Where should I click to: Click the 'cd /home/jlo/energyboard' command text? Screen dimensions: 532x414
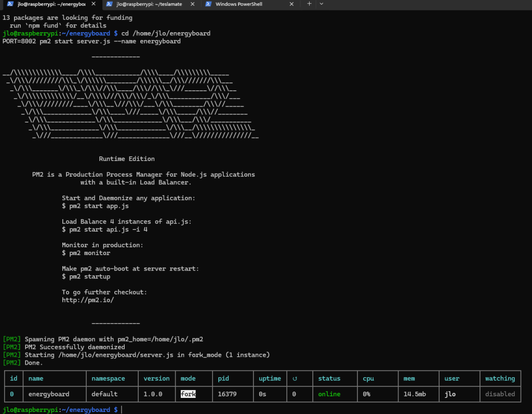pyautogui.click(x=166, y=33)
